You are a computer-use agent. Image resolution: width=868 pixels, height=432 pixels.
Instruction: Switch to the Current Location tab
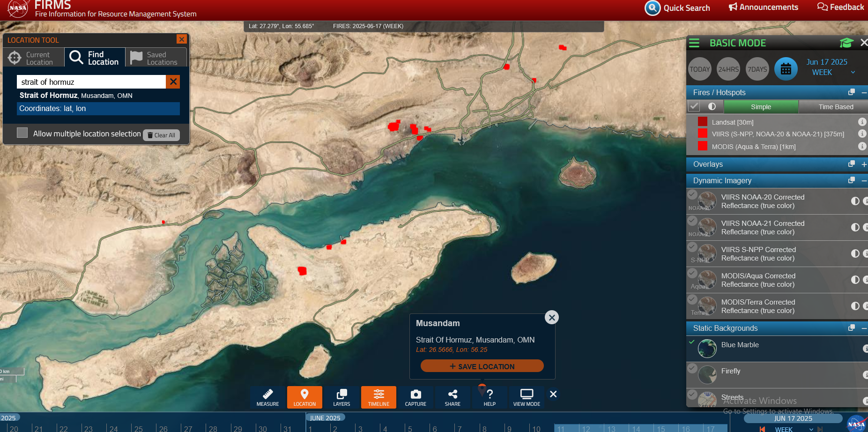click(x=34, y=58)
